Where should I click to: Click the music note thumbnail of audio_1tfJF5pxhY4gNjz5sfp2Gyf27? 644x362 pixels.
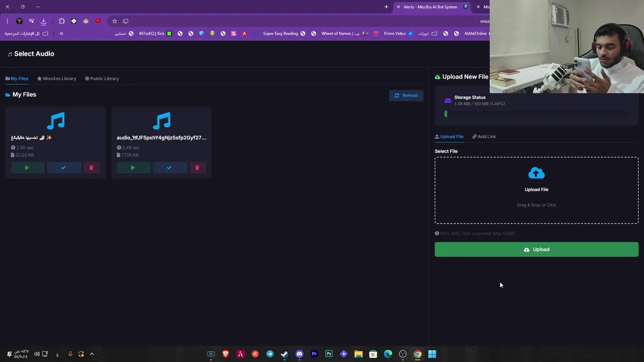point(162,121)
